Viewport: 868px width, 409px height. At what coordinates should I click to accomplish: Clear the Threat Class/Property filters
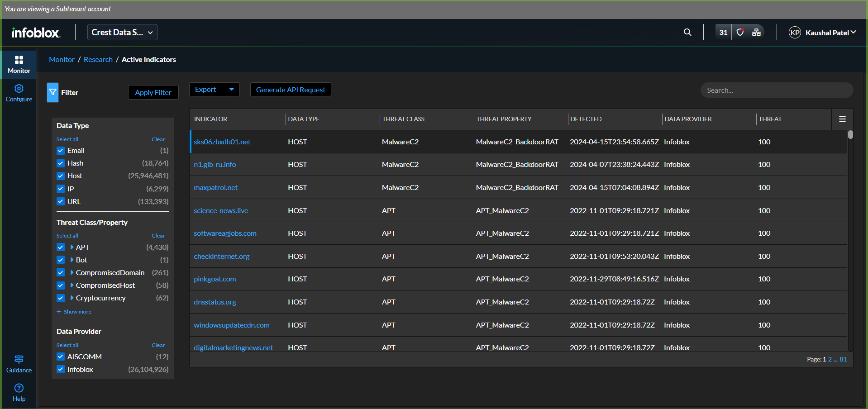(x=158, y=236)
